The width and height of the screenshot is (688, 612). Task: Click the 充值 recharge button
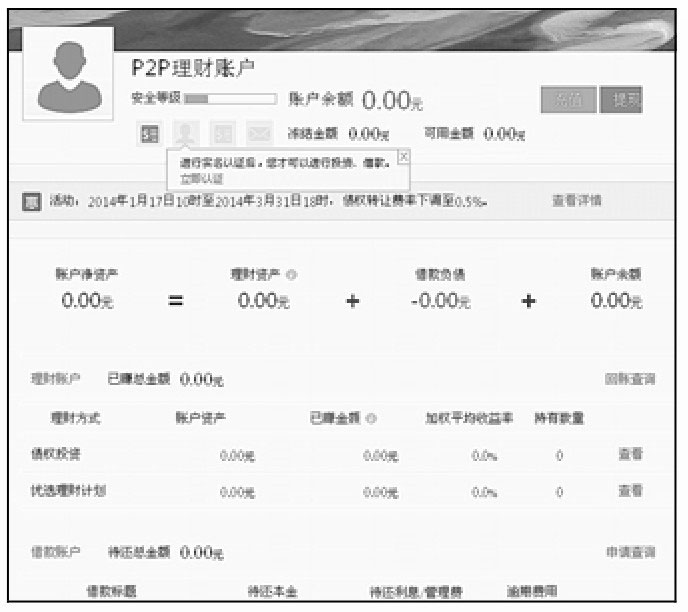(569, 100)
